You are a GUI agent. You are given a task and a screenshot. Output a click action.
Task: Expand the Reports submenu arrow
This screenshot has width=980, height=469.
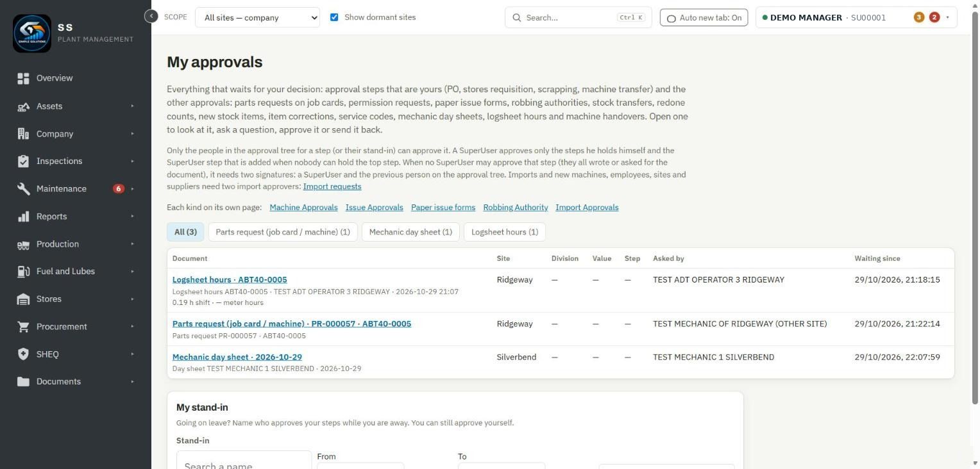(x=133, y=217)
